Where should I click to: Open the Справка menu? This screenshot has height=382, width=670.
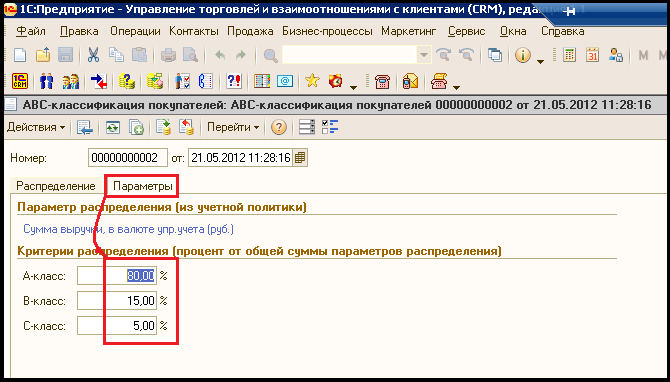[x=562, y=31]
